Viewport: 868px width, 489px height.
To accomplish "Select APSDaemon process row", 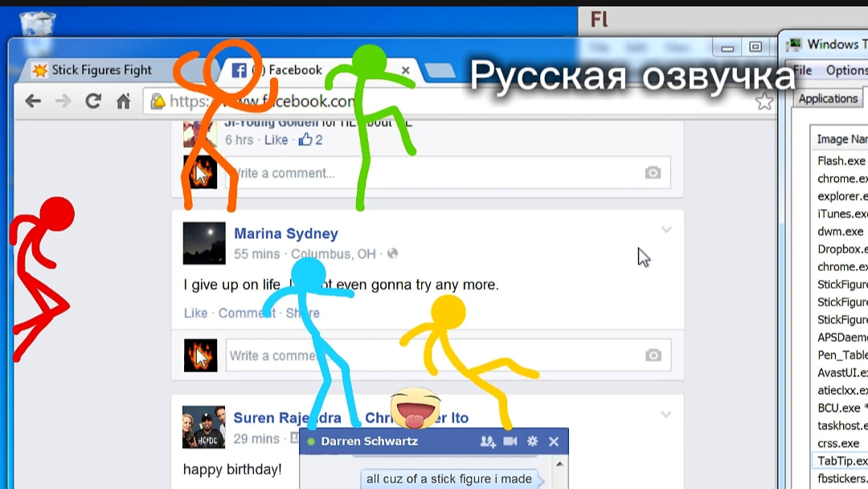I will click(x=841, y=337).
